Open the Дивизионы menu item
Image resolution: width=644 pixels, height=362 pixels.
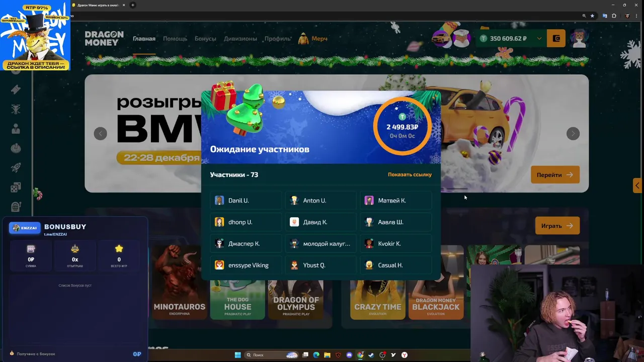[x=240, y=39]
